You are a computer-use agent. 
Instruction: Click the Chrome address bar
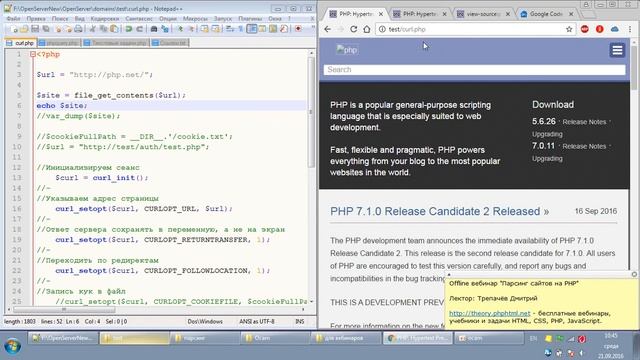[x=476, y=29]
